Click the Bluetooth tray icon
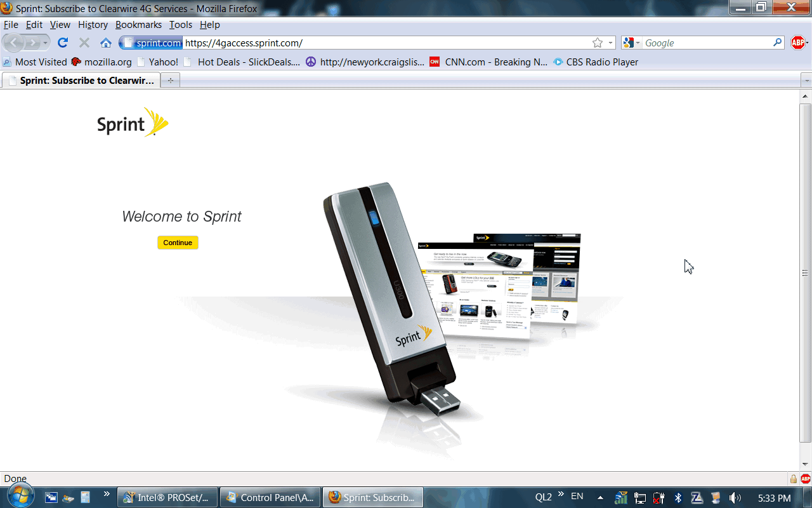Viewport: 812px width, 508px height. point(678,497)
